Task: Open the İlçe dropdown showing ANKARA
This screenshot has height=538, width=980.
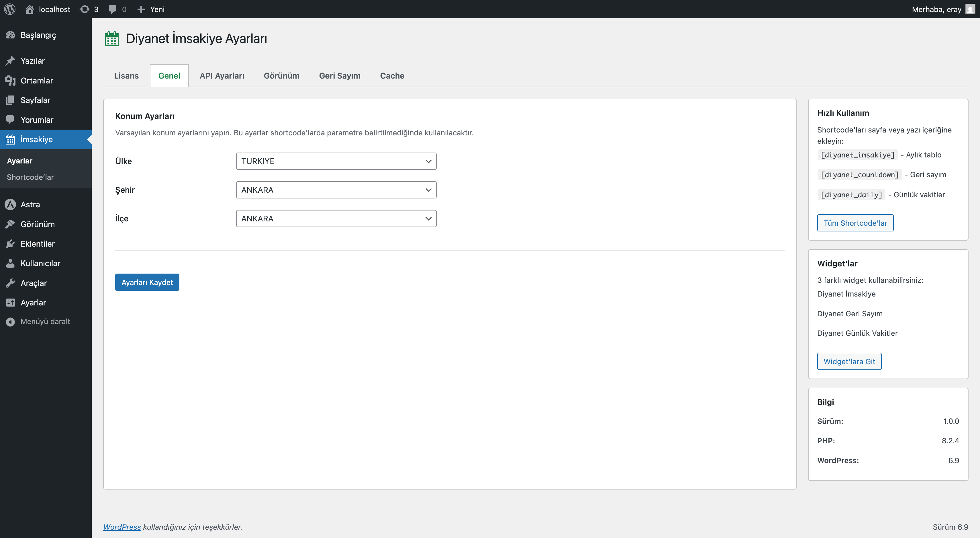Action: [x=336, y=219]
